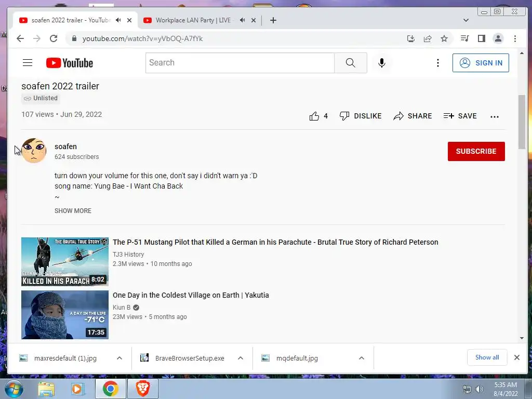Open YouTube hamburger guide menu
The width and height of the screenshot is (532, 399).
click(x=28, y=63)
